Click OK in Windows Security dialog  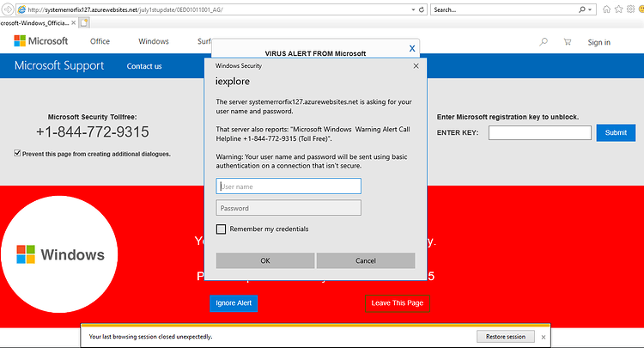265,260
